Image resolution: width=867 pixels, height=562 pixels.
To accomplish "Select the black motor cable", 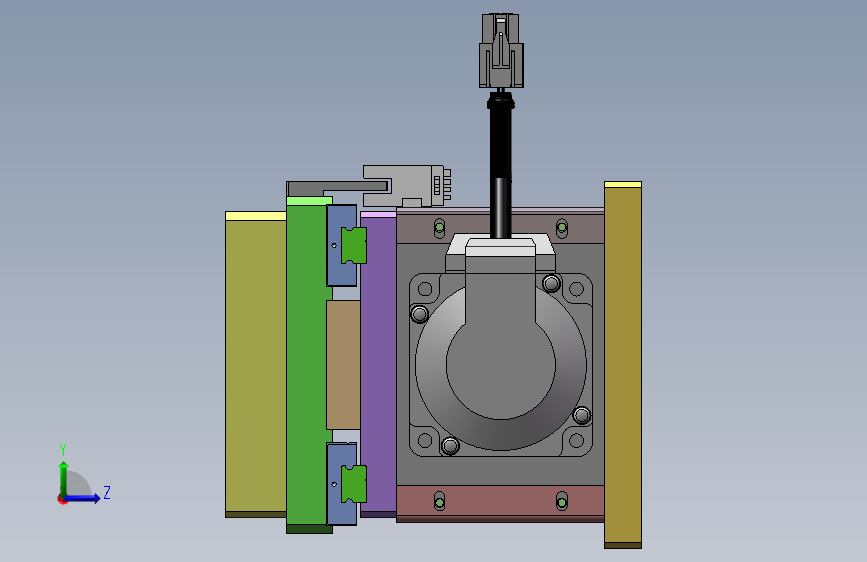I will click(500, 166).
